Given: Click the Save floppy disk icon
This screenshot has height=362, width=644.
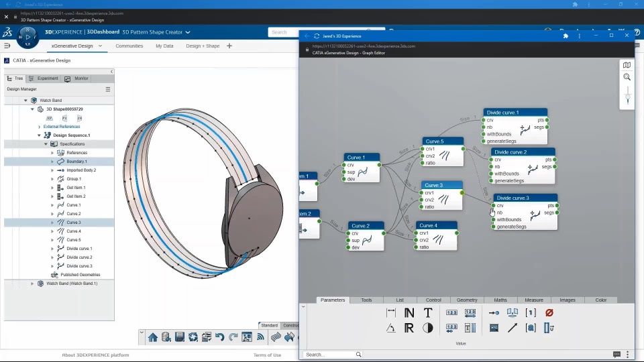Looking at the screenshot, I should point(180,337).
